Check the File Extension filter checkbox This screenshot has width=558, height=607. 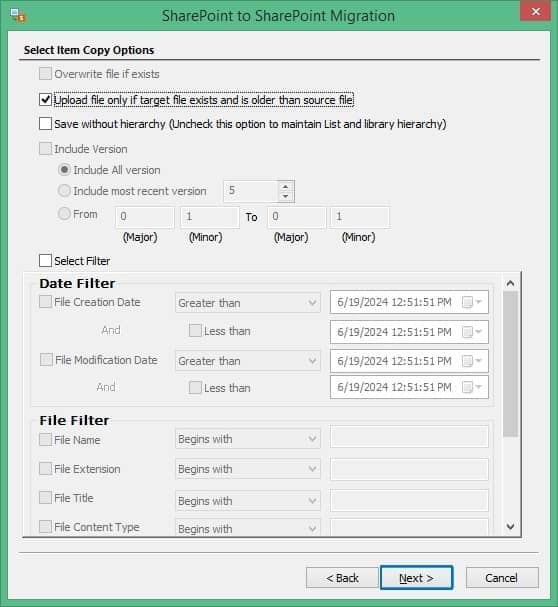tap(45, 468)
